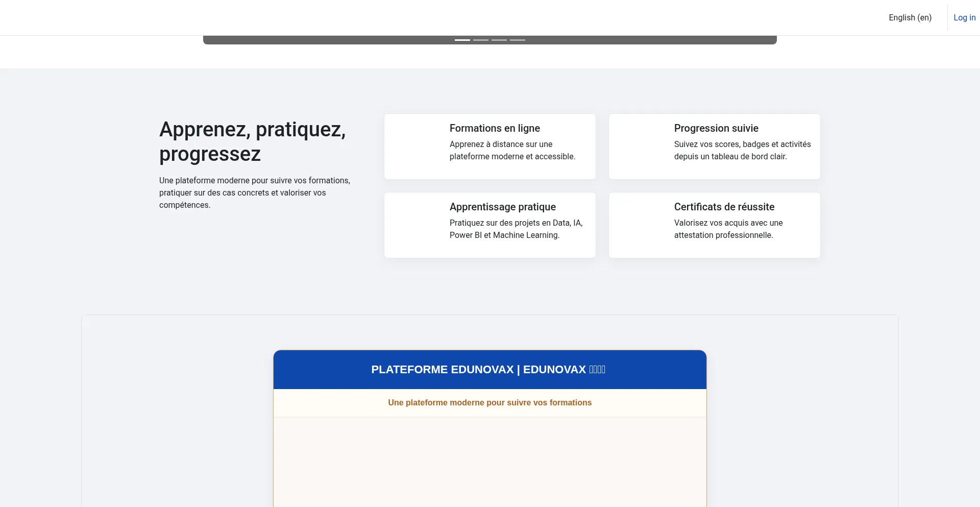980x507 pixels.
Task: Select the fourth carousel slide indicator
Action: 518,40
